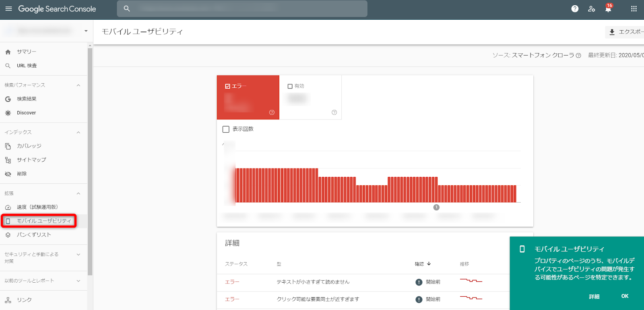Click the 確認 sort arrow icon
Screen dimensions: 644x310
(x=429, y=264)
